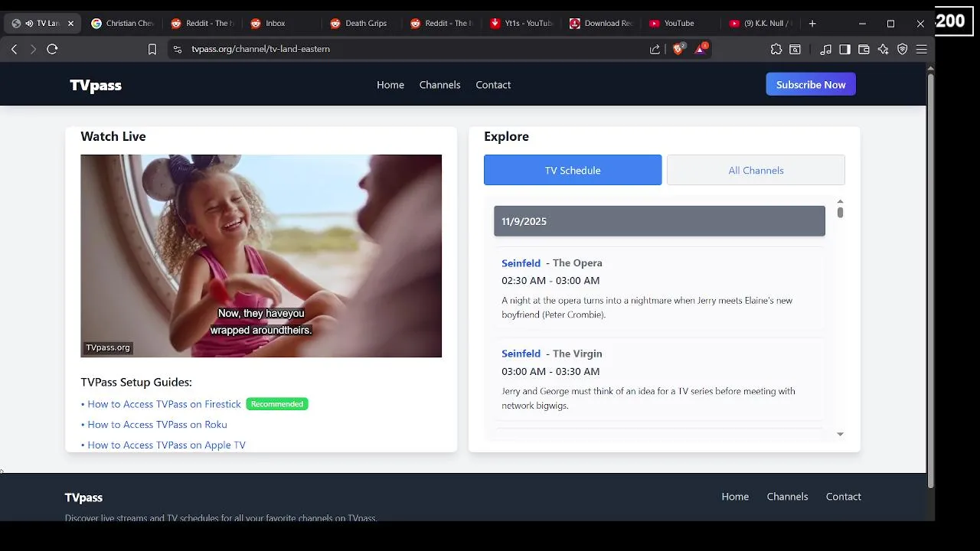Open the browser hamburger menu
The height and width of the screenshot is (551, 980).
pos(922,49)
